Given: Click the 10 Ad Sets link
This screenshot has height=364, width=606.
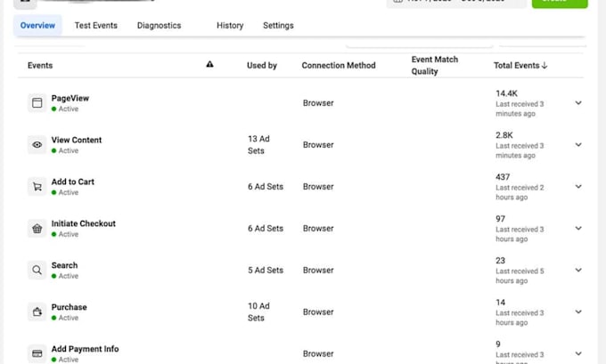Looking at the screenshot, I should pos(258,311).
